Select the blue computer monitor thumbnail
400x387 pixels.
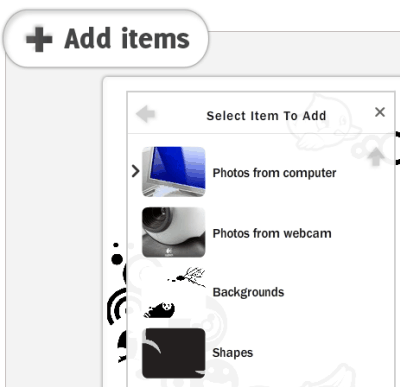(174, 172)
